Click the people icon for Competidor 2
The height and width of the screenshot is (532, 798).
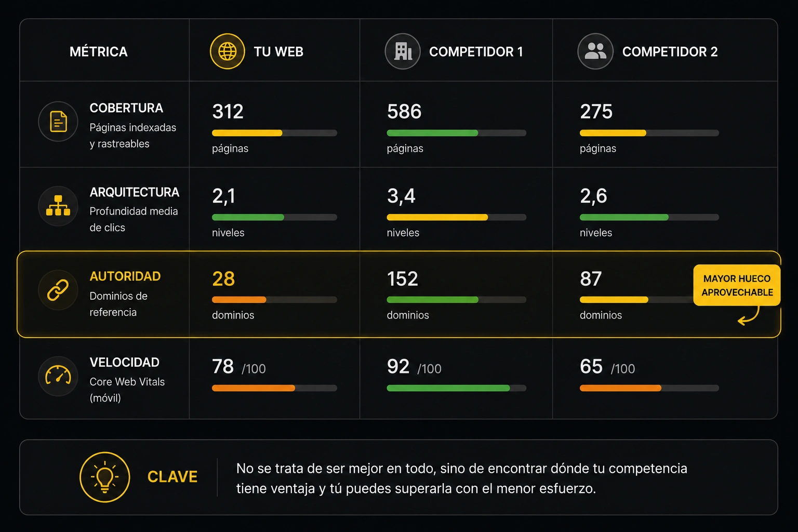(595, 51)
